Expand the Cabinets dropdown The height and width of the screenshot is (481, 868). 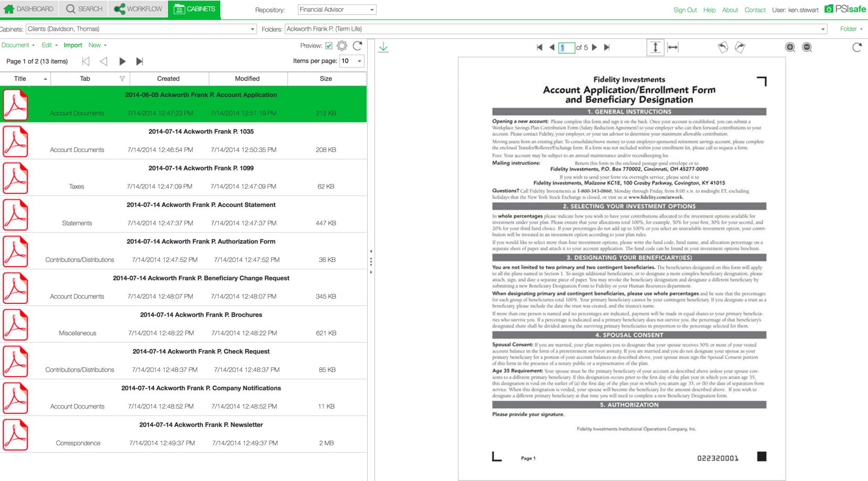pos(141,29)
